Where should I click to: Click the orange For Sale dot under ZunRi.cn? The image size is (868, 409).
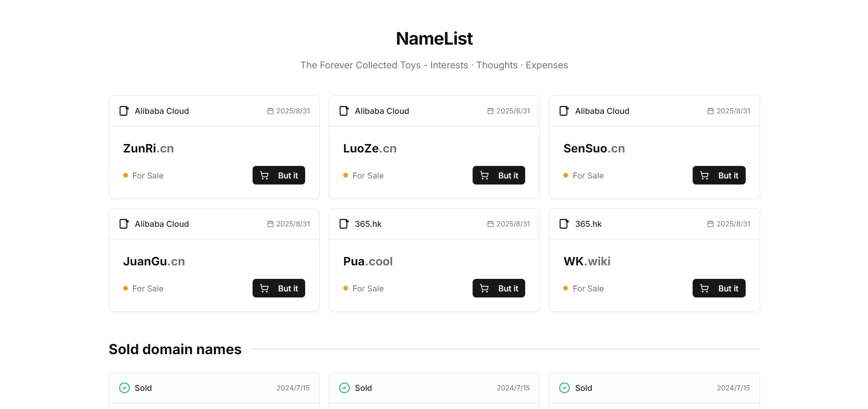point(126,175)
